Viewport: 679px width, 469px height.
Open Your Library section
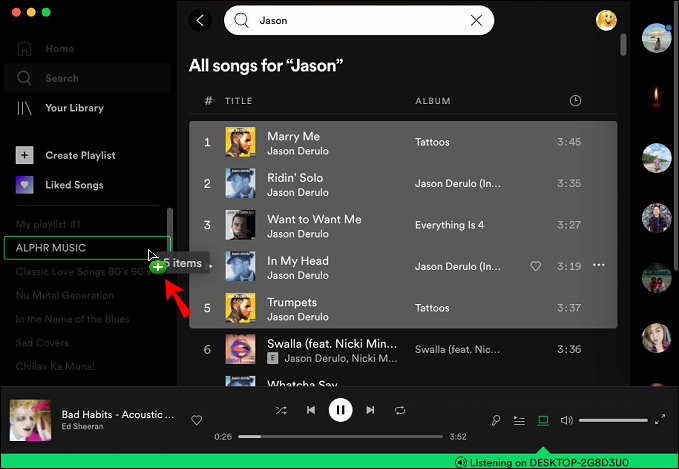[x=74, y=108]
